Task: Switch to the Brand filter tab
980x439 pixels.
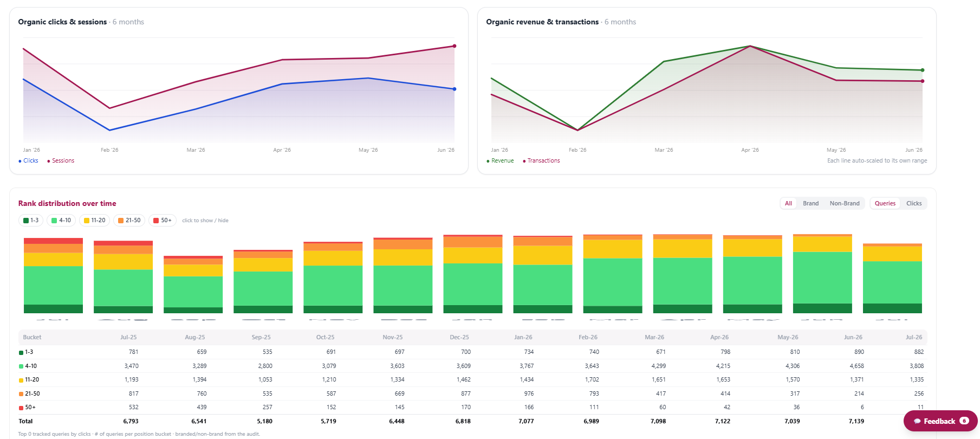Action: 810,203
